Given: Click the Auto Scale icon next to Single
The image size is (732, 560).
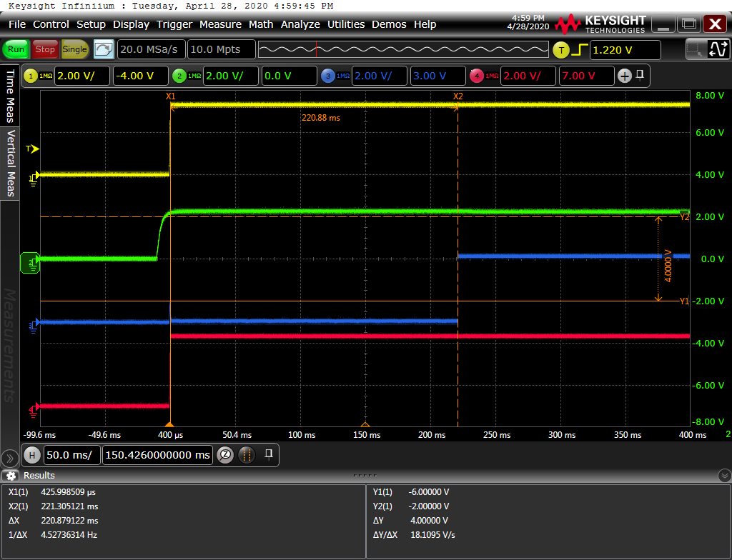Looking at the screenshot, I should 104,49.
